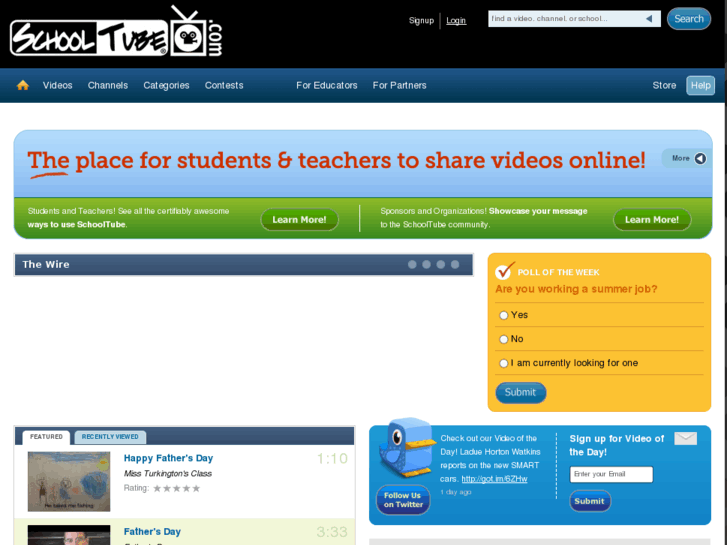The height and width of the screenshot is (545, 727).
Task: Click Learn More for Sponsors and Organizations
Action: click(652, 219)
